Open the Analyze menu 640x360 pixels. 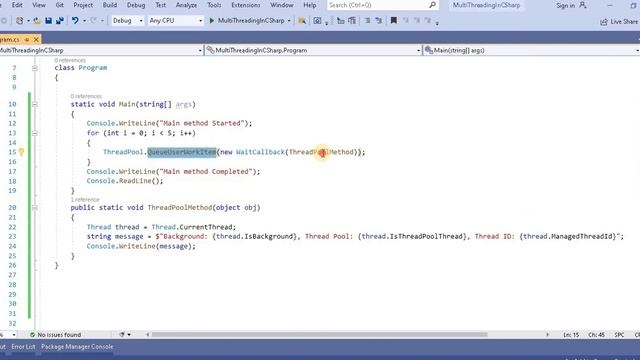point(186,5)
